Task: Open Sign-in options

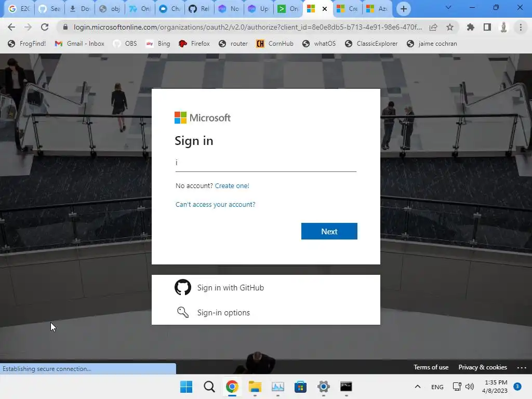Action: [x=265, y=312]
